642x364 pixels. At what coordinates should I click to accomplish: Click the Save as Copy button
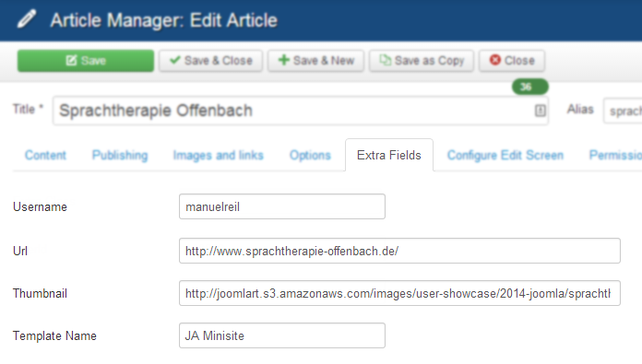pyautogui.click(x=422, y=61)
